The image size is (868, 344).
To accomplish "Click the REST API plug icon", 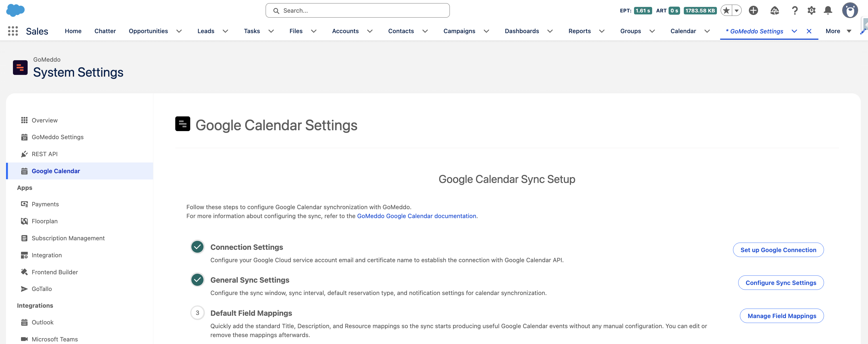I will 24,154.
